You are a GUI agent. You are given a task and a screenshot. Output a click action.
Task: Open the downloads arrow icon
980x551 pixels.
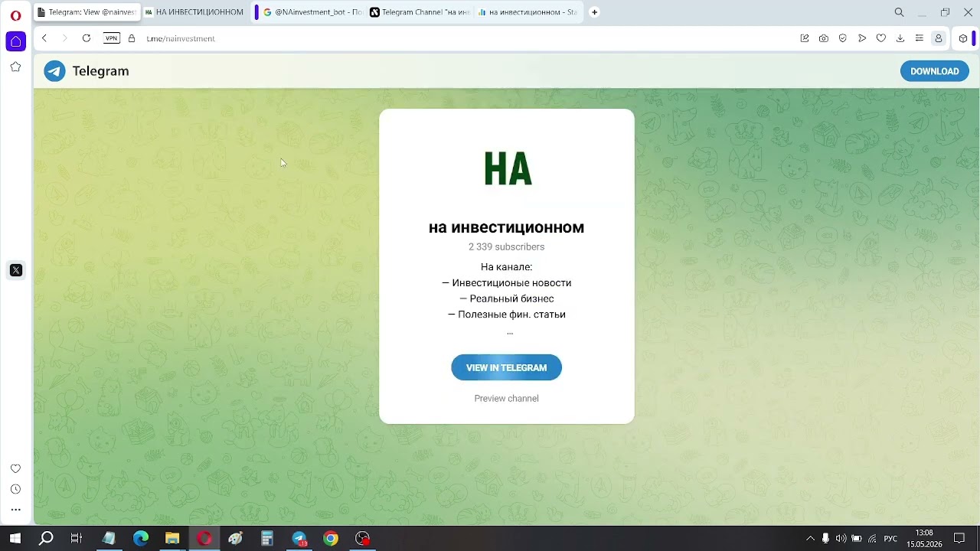click(900, 38)
